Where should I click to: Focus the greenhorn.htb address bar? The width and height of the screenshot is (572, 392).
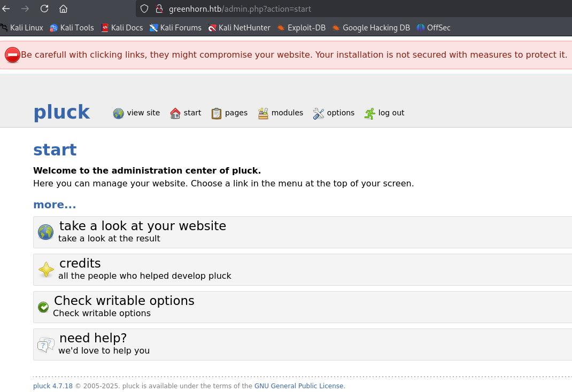321,9
